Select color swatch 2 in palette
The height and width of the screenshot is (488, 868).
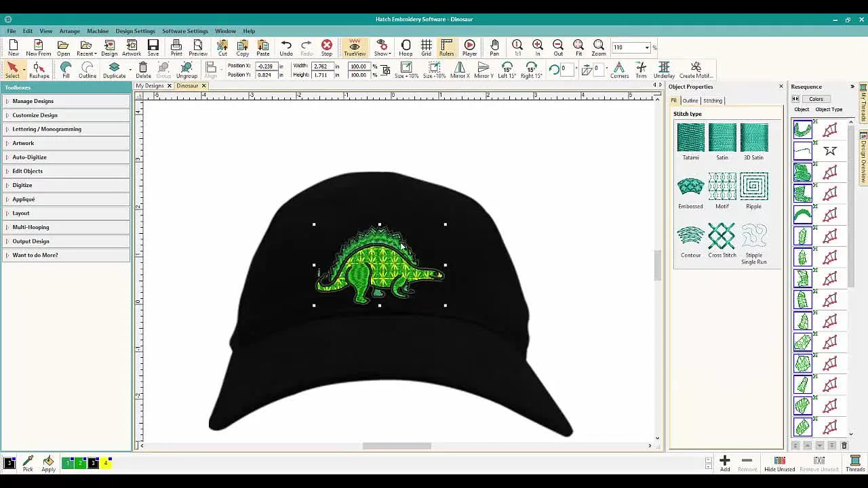pyautogui.click(x=81, y=463)
